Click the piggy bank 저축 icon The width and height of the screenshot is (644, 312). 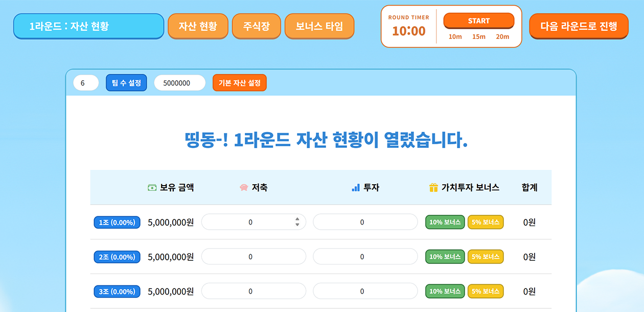(x=244, y=188)
